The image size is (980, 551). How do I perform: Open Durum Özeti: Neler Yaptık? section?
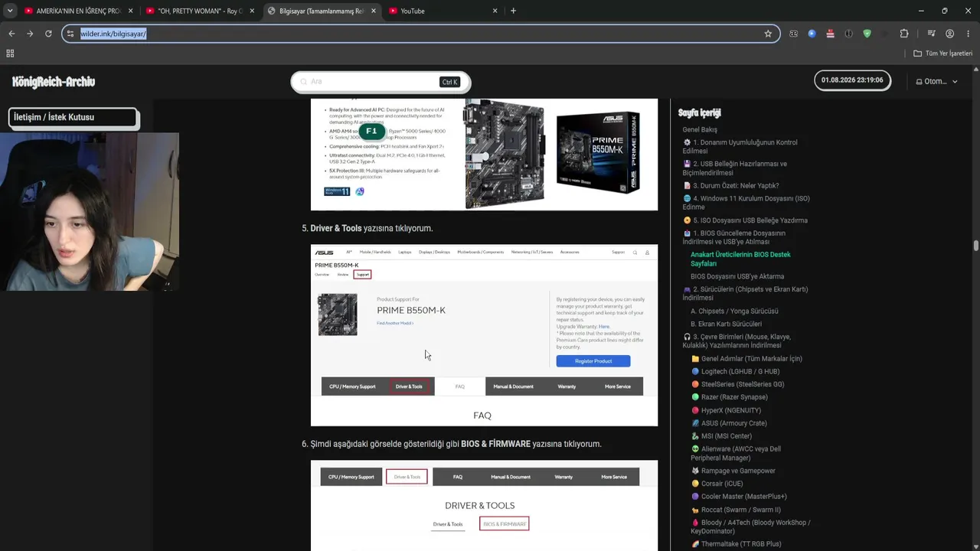731,185
